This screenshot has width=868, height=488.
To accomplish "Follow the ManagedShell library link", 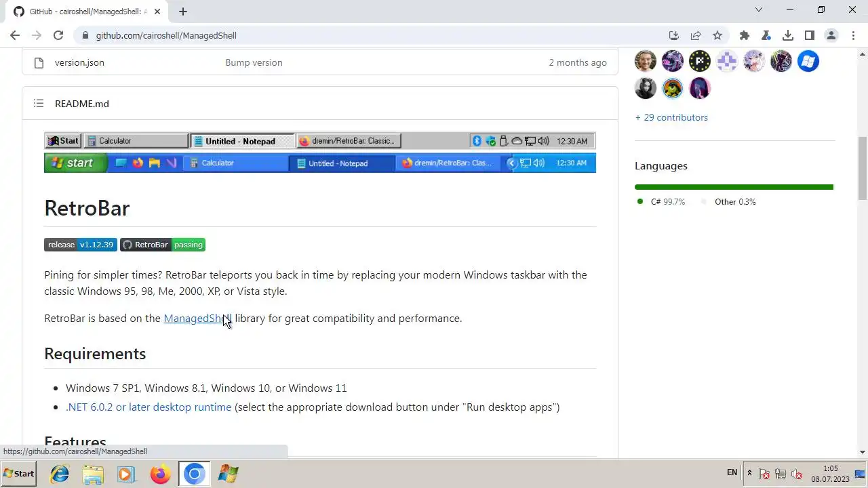I will (197, 318).
